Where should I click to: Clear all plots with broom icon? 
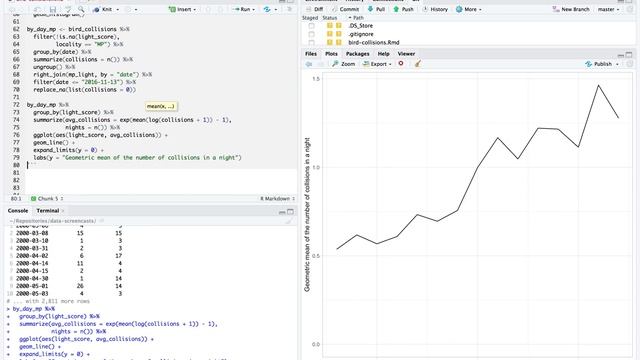[x=418, y=64]
